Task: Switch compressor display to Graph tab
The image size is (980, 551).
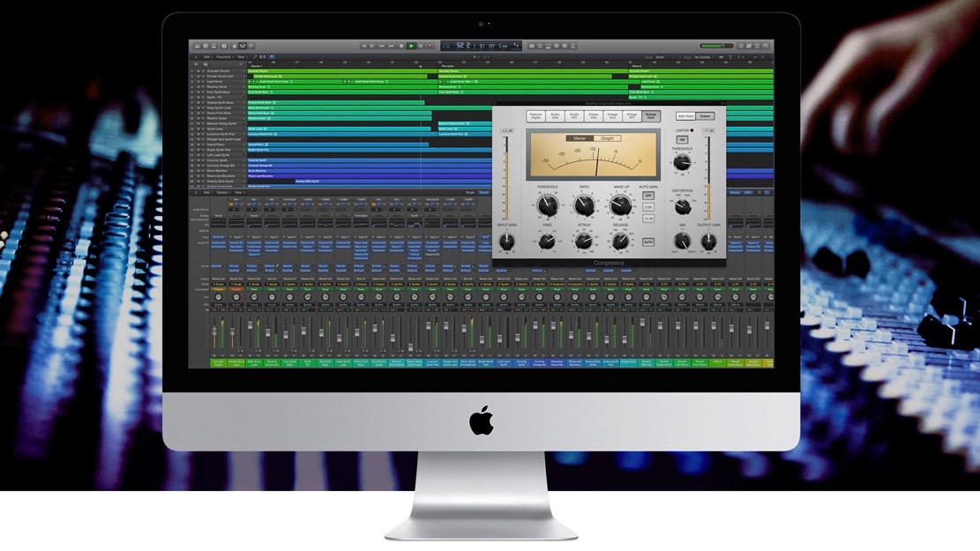Action: click(607, 138)
